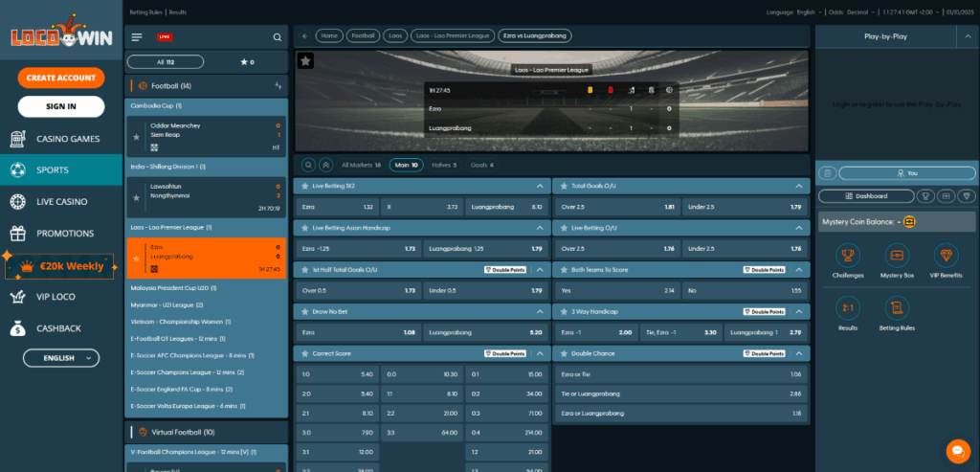Open the Mystery Box icon
This screenshot has width=980, height=472.
(897, 255)
